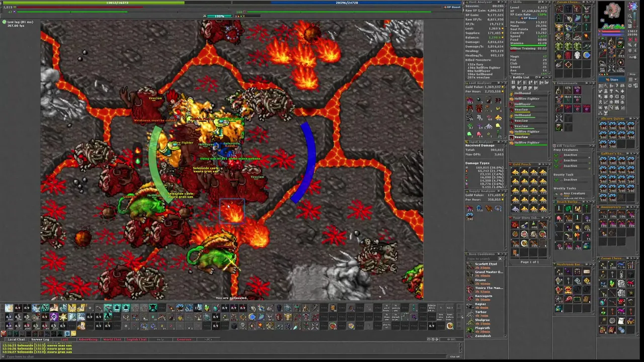Click the top mana bar
Image resolution: width=644 pixels, height=362 pixels.
pos(347,3)
